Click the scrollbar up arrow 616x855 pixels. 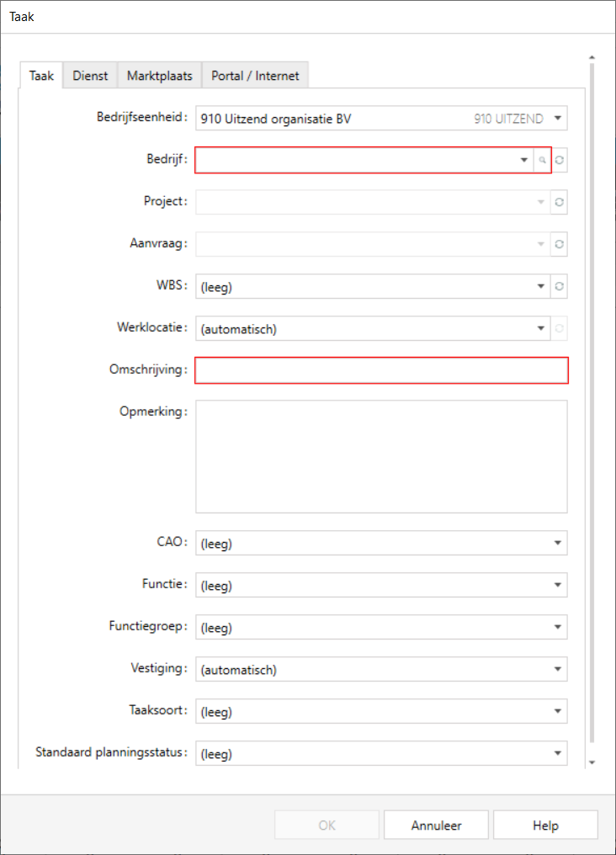[x=592, y=58]
